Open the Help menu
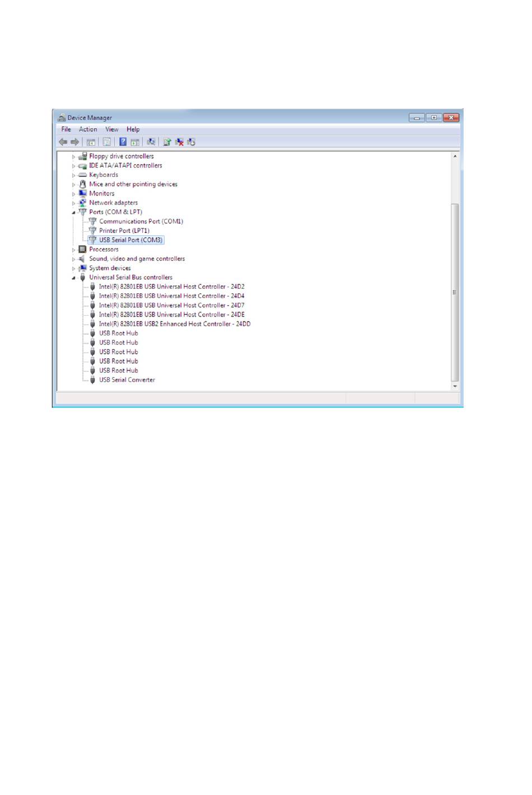532x795 pixels. tap(133, 129)
